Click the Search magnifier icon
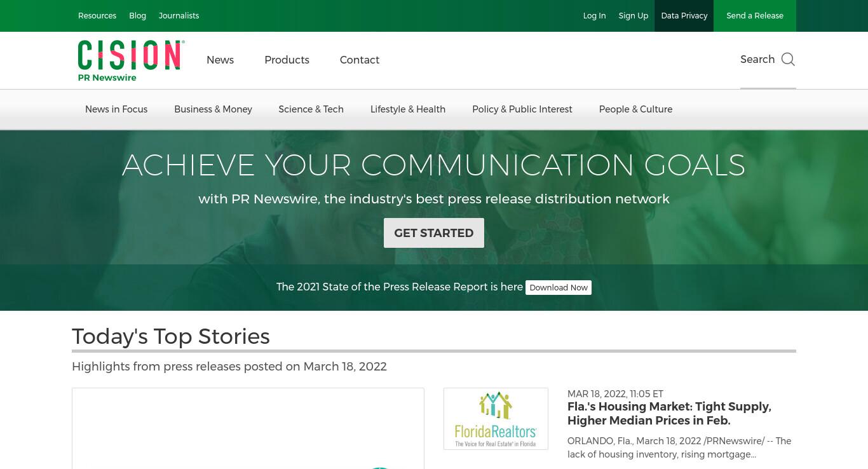This screenshot has height=469, width=868. tap(788, 60)
